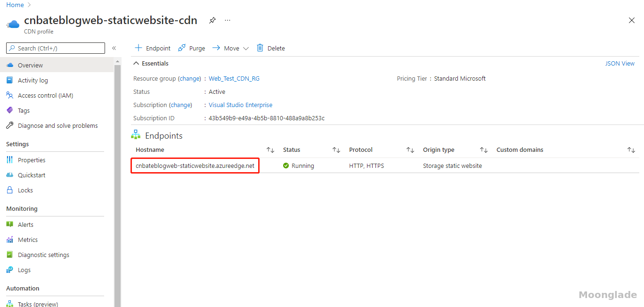Click the Properties icon
Image resolution: width=644 pixels, height=307 pixels.
[10, 160]
